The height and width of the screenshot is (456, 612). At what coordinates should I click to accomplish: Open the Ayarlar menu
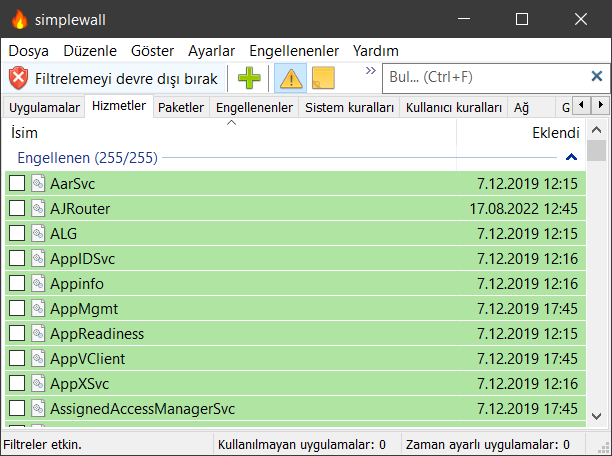pyautogui.click(x=211, y=50)
